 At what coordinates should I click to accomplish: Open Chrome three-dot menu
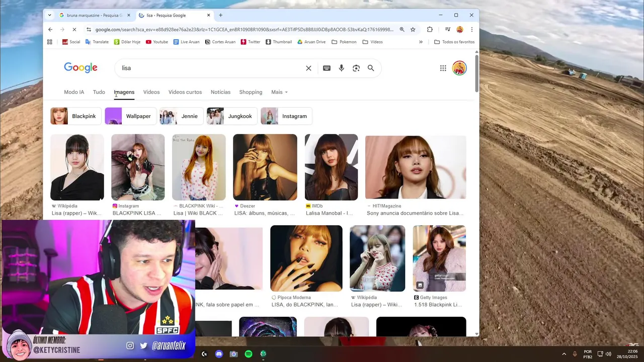(471, 30)
